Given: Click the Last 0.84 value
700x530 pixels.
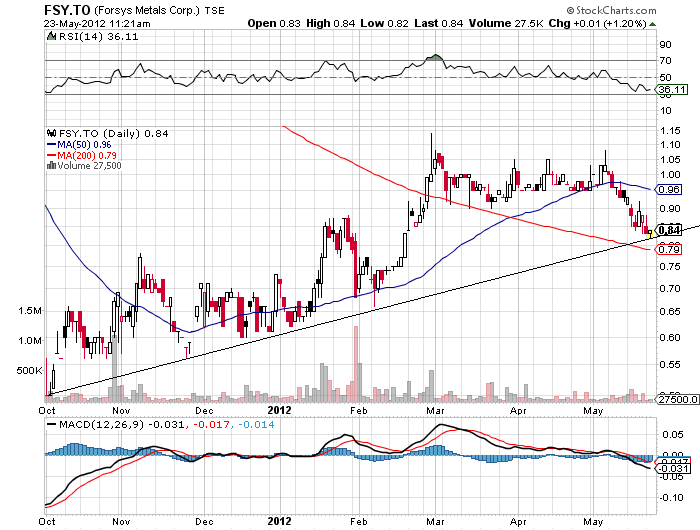Looking at the screenshot, I should click(x=438, y=23).
